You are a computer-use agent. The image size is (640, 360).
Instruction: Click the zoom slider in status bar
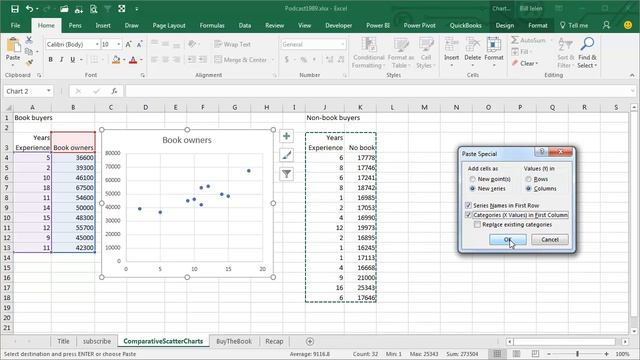point(578,354)
